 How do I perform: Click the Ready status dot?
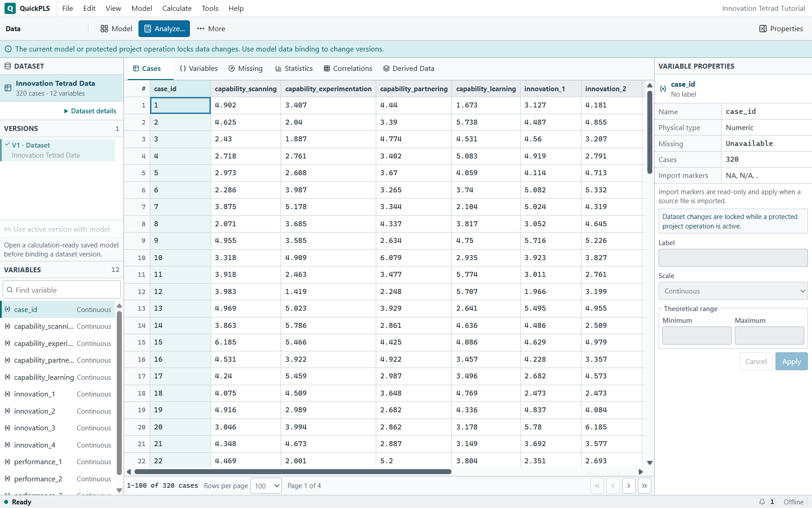point(6,502)
